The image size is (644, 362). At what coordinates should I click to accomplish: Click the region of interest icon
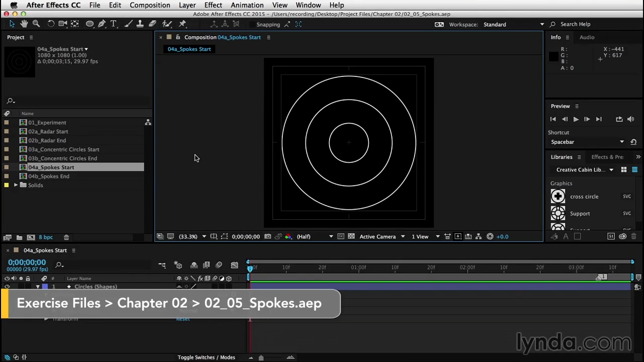coord(341,236)
